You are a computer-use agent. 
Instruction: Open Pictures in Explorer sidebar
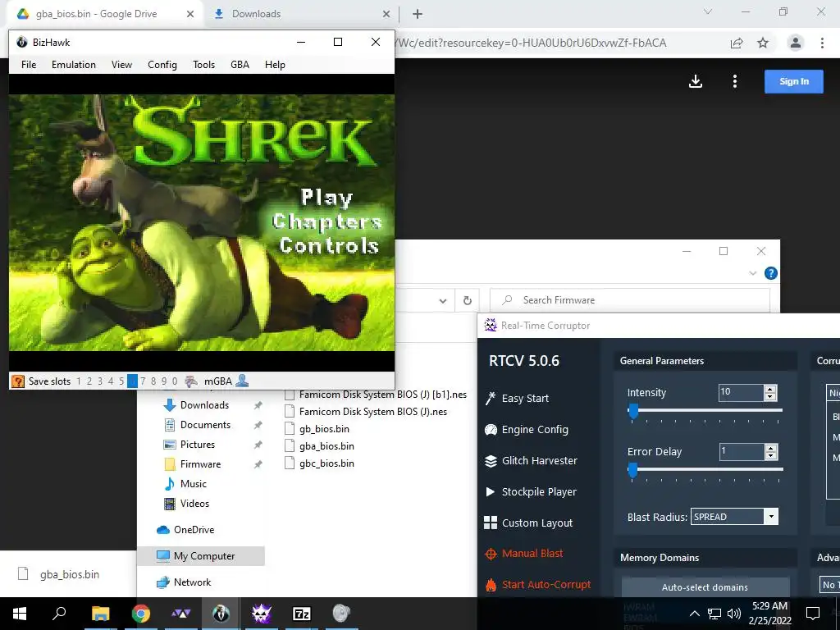click(x=197, y=445)
